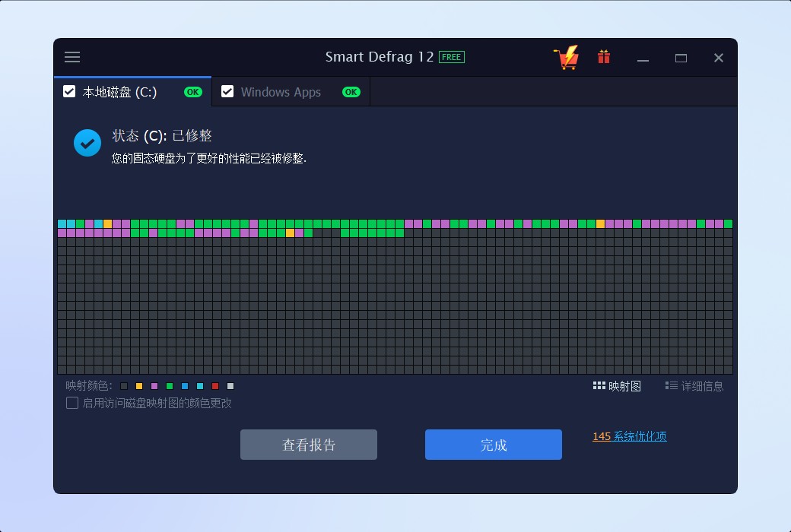This screenshot has height=532, width=791.
Task: Click the dark gray legend color swatch
Action: pos(124,386)
